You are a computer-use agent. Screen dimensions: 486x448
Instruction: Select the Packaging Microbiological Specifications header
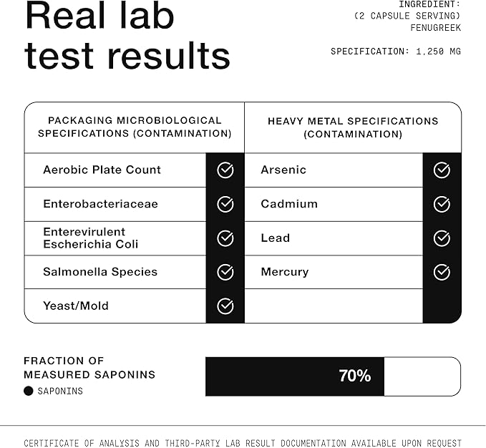(x=135, y=127)
